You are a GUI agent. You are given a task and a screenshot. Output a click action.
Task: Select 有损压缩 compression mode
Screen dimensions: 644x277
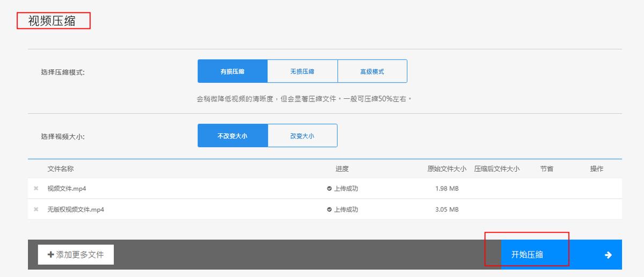[232, 71]
